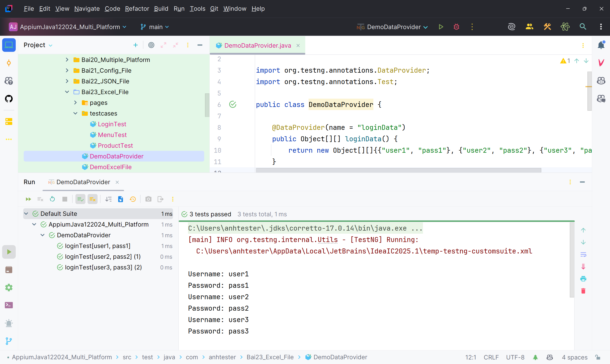Expand the Bai21_Config_File folder
Image resolution: width=610 pixels, height=364 pixels.
coord(67,71)
